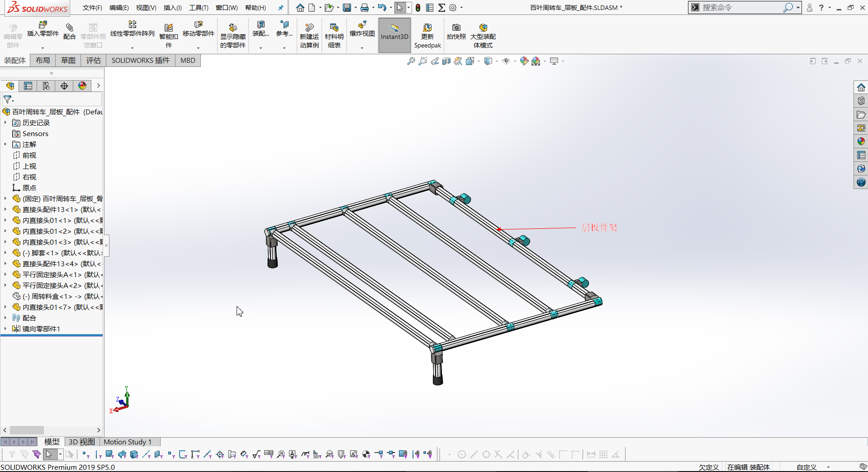Expand the 镜向零部件1 mirror feature node
The height and width of the screenshot is (472, 868).
(x=5, y=329)
